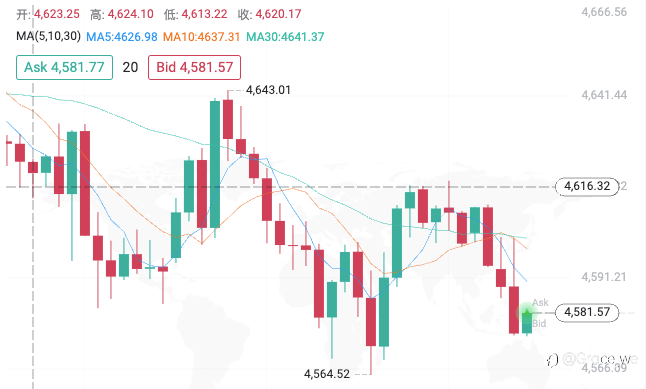This screenshot has width=646, height=389.
Task: Click the watermark logo icon at bottom right
Action: click(x=552, y=360)
